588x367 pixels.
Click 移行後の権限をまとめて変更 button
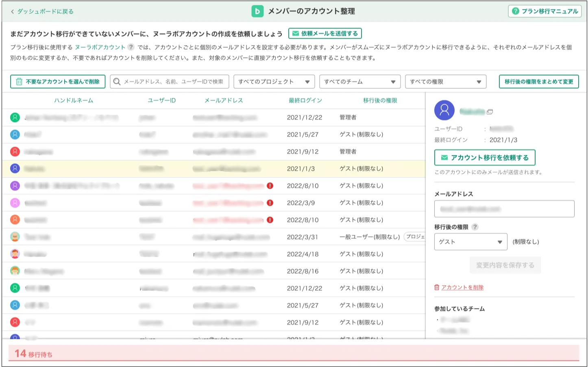click(x=539, y=81)
